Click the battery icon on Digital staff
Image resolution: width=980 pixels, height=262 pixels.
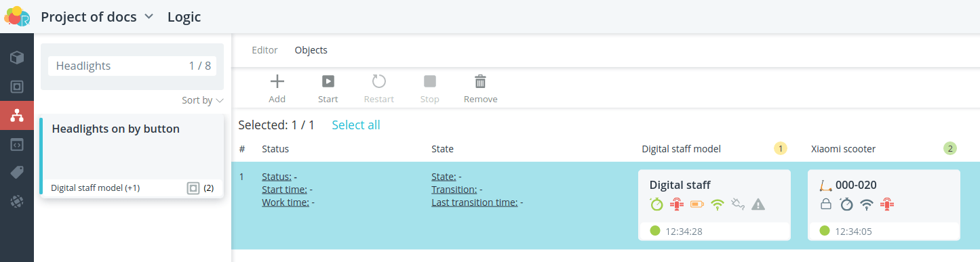697,204
